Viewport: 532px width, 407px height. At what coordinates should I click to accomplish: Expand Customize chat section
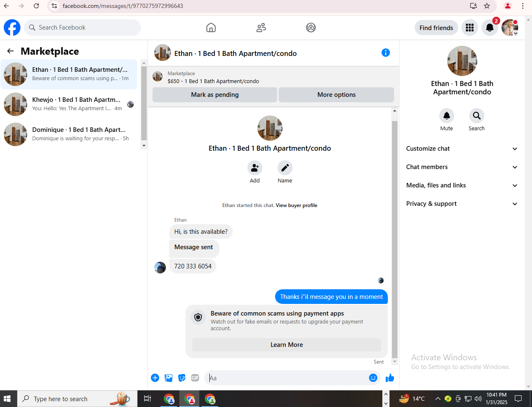tap(462, 149)
